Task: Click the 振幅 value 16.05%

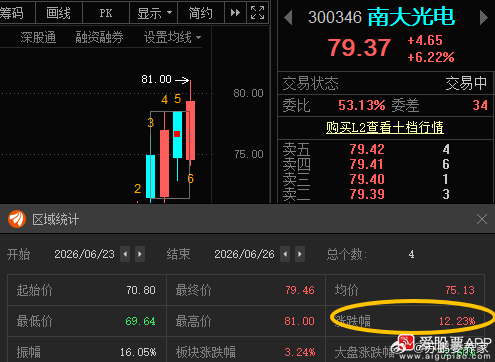Action: click(138, 352)
